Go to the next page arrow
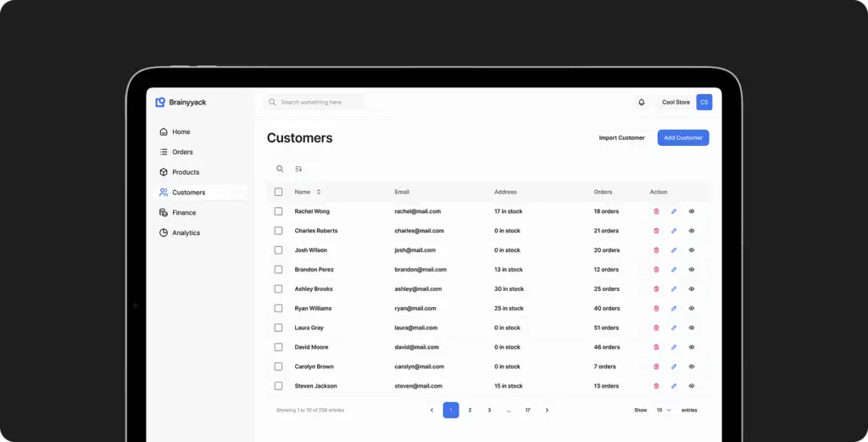Viewport: 868px width, 442px height. point(547,410)
